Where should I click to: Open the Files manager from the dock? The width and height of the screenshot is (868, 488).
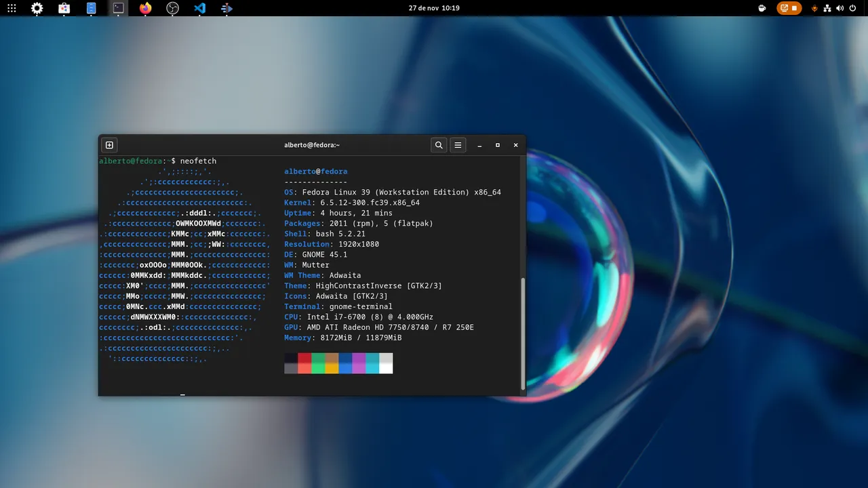[92, 8]
